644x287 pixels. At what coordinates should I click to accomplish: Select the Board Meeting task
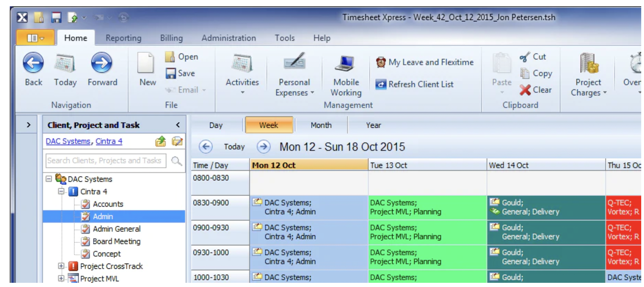[x=116, y=241]
